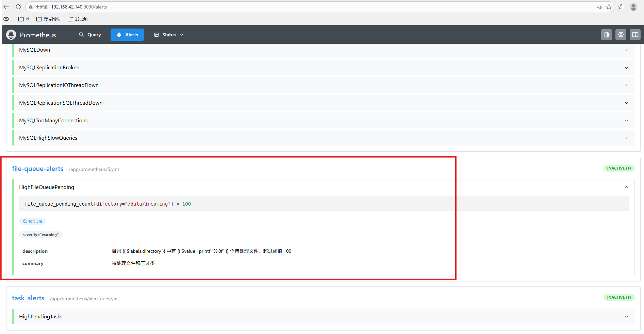This screenshot has height=334, width=644.
Task: Collapse the HighFileQueuePending alert rule
Action: pos(626,187)
